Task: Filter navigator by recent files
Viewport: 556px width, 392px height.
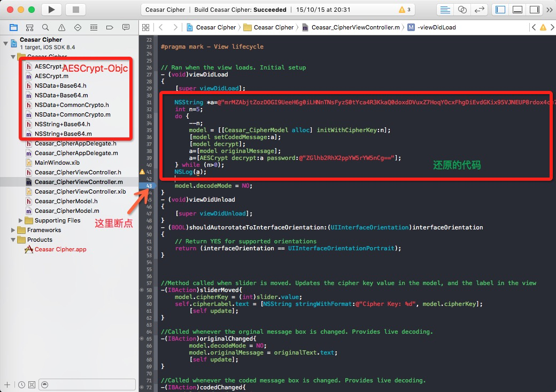Action: [x=21, y=385]
